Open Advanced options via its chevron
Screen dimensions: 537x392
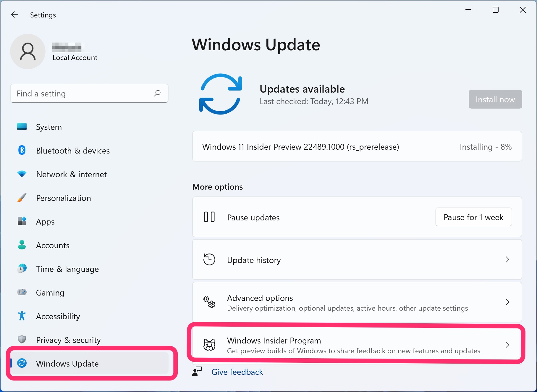pyautogui.click(x=507, y=302)
